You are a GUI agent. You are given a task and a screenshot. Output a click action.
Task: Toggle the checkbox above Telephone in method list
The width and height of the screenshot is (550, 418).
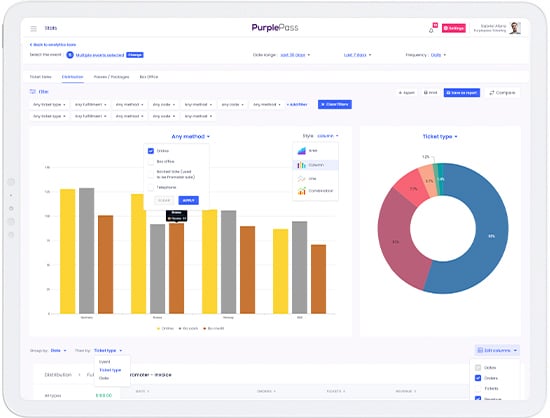pyautogui.click(x=151, y=174)
